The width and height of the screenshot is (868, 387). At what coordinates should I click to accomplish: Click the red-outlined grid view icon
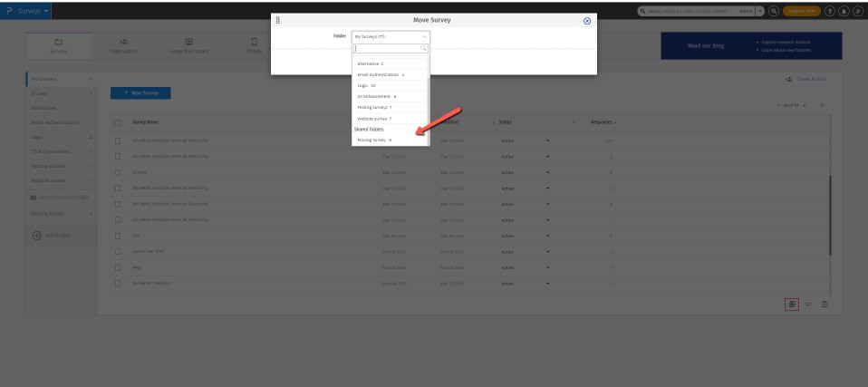(x=792, y=304)
